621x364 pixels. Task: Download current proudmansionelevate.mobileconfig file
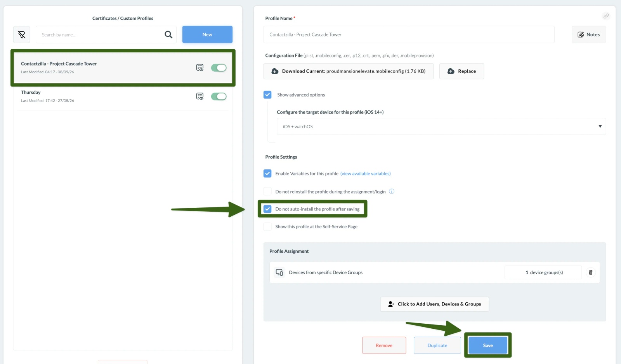pos(349,71)
